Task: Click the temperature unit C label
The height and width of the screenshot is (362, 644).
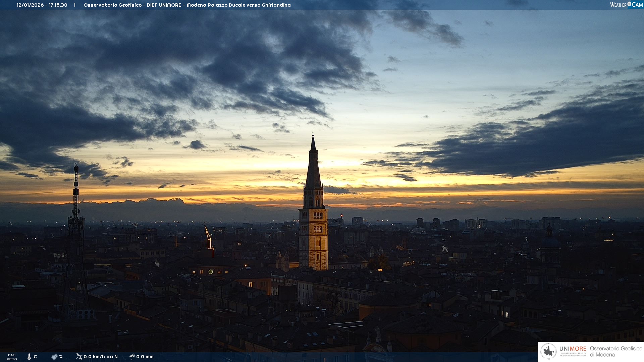Action: coord(35,357)
